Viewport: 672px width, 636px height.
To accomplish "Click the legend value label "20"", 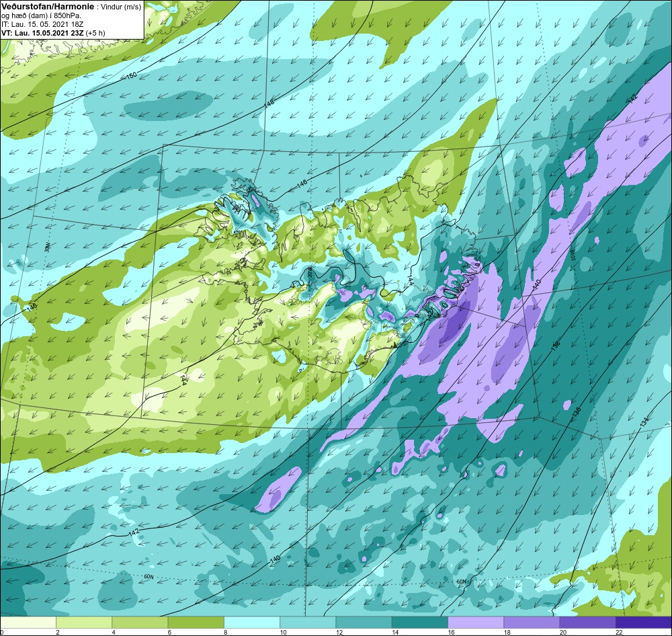I will [562, 632].
